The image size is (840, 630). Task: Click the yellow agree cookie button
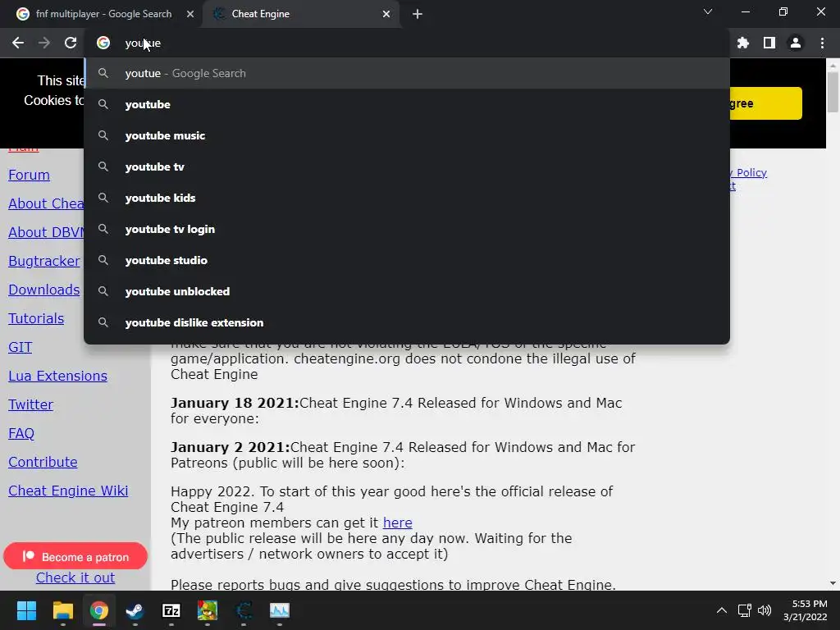pos(765,103)
